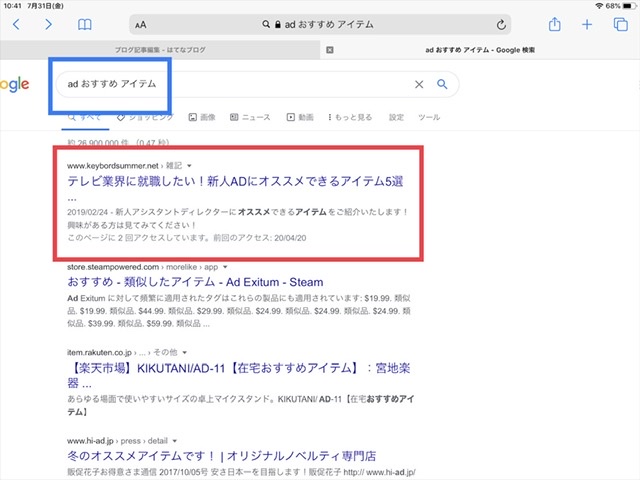Image resolution: width=640 pixels, height=480 pixels.
Task: Open the 設定 menu
Action: pyautogui.click(x=396, y=118)
